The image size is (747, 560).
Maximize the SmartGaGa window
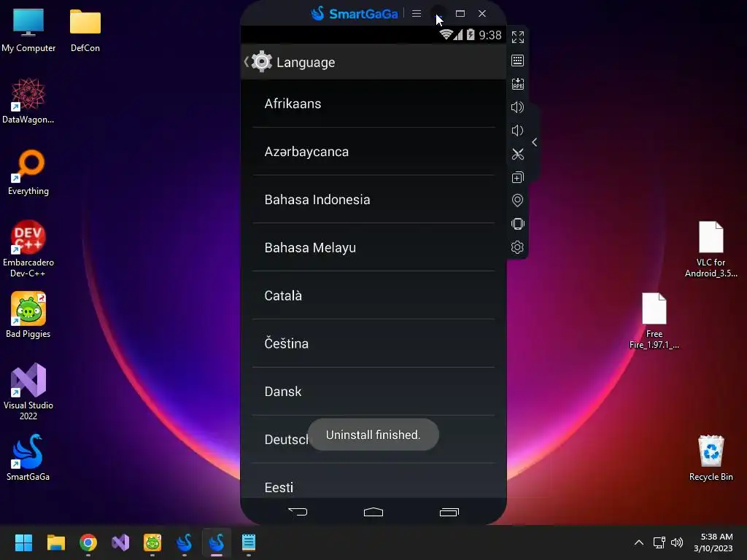pos(460,14)
